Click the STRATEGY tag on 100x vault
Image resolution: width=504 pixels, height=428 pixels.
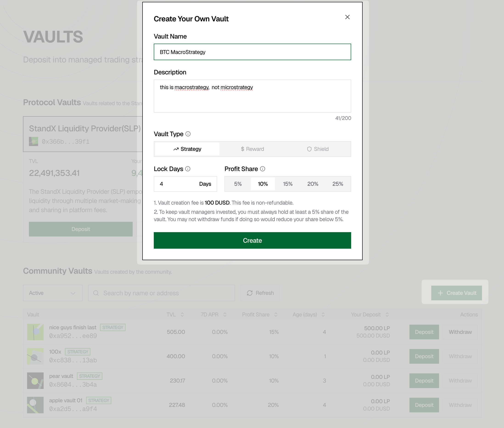pyautogui.click(x=78, y=352)
